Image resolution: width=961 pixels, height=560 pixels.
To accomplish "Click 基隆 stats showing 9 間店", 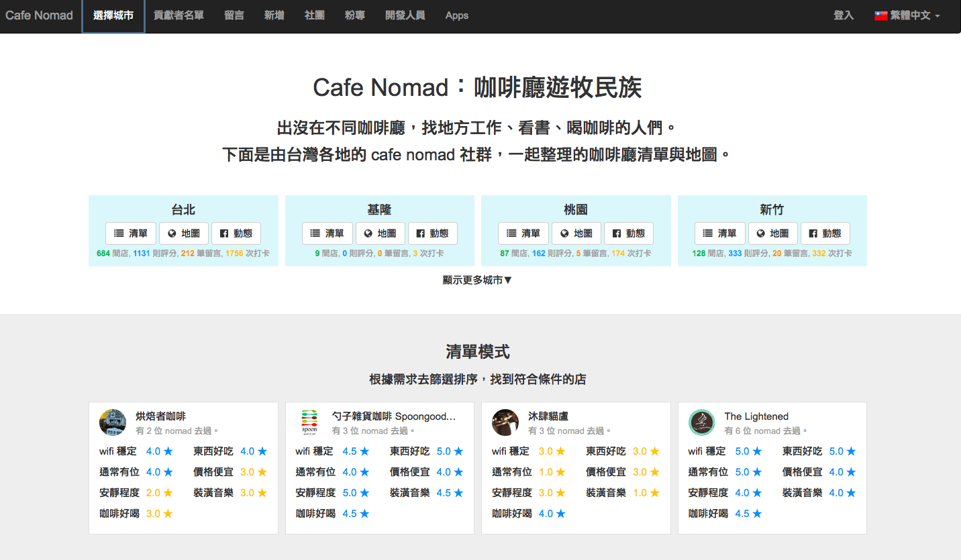I will 380,254.
